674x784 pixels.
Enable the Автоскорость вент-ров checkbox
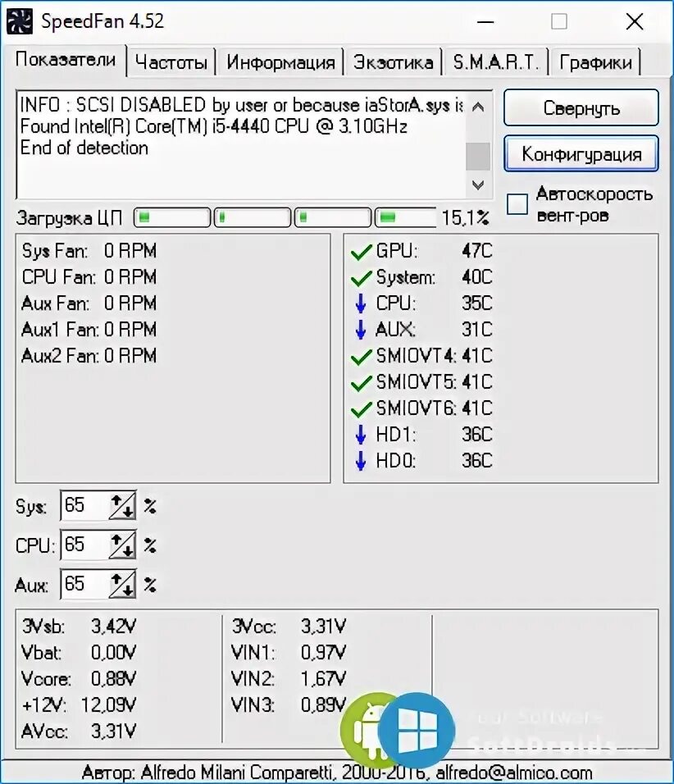[517, 204]
